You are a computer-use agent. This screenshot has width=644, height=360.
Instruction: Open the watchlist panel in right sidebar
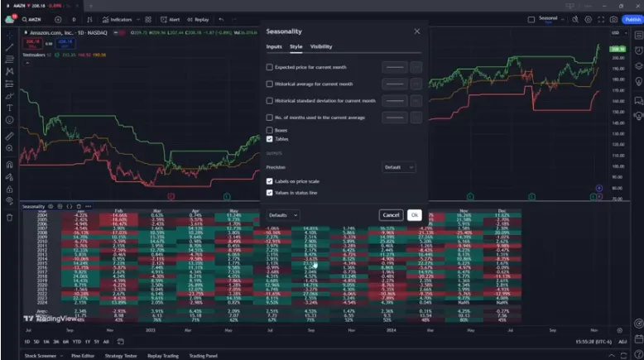tap(639, 36)
